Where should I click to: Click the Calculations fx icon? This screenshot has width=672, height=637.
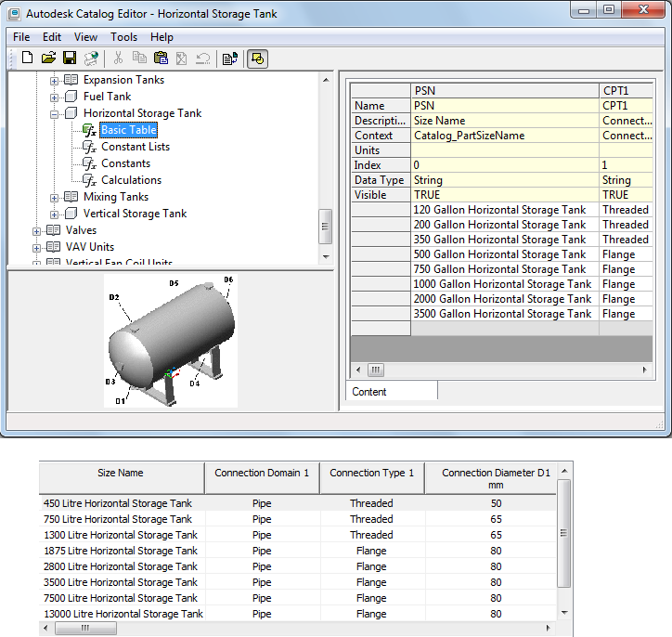coord(89,180)
